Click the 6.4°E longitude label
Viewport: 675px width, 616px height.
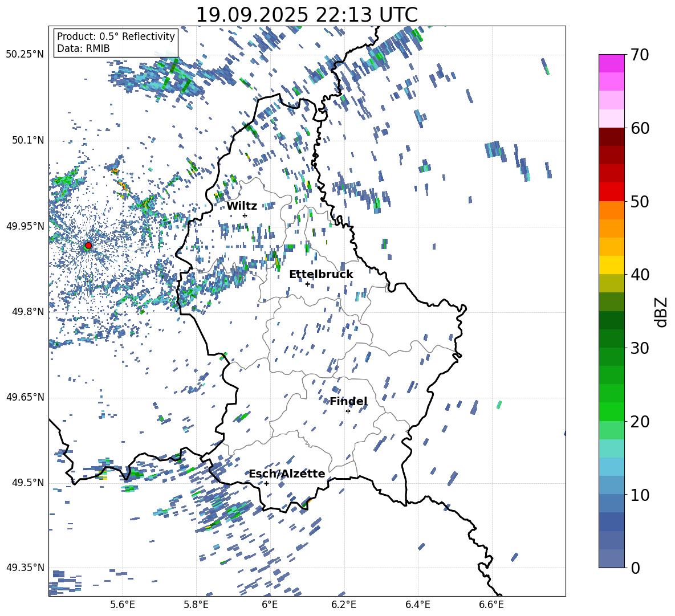tap(417, 605)
